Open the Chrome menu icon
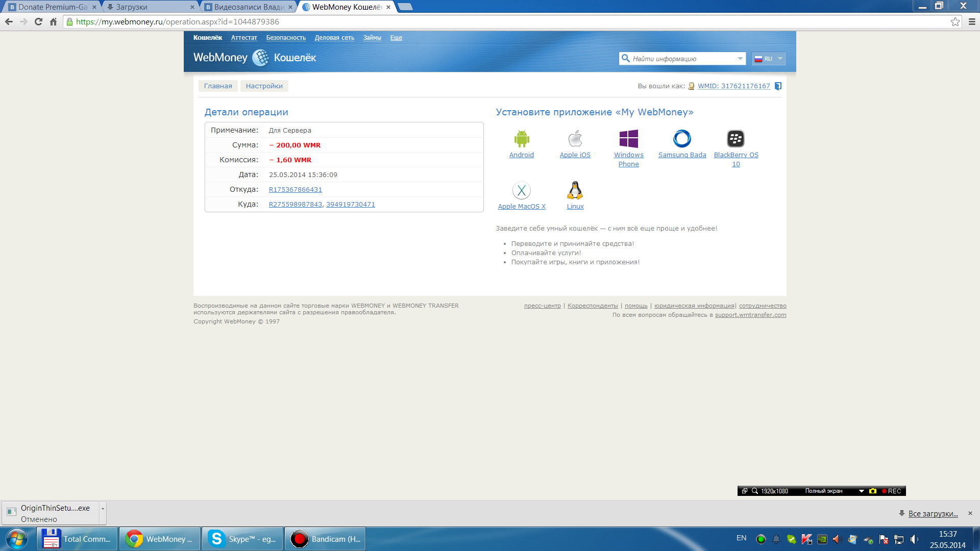The image size is (980, 551). pyautogui.click(x=972, y=22)
